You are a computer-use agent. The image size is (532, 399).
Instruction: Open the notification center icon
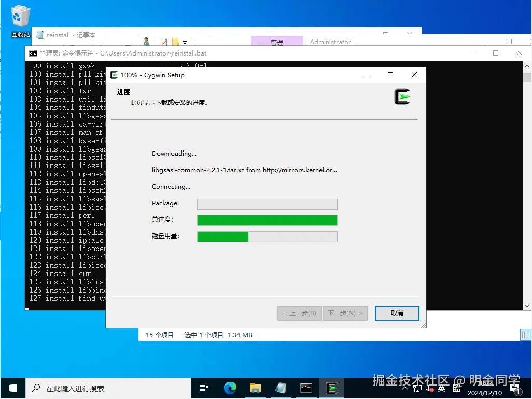point(516,389)
